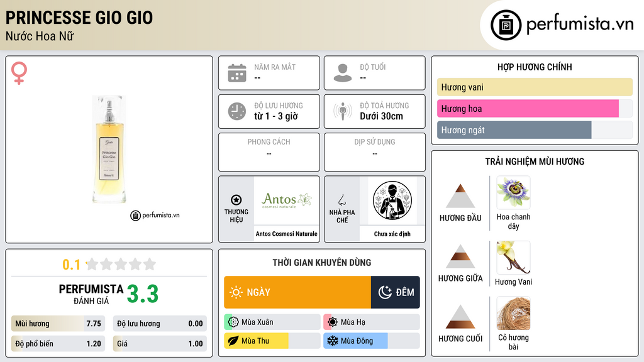Click the perfumer illustration image

pos(392,200)
